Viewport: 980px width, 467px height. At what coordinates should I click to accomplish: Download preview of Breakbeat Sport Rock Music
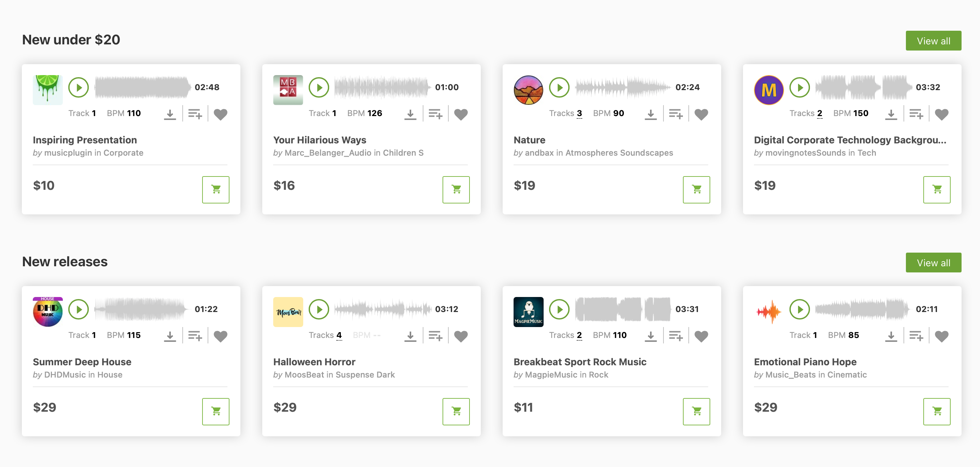(x=650, y=336)
